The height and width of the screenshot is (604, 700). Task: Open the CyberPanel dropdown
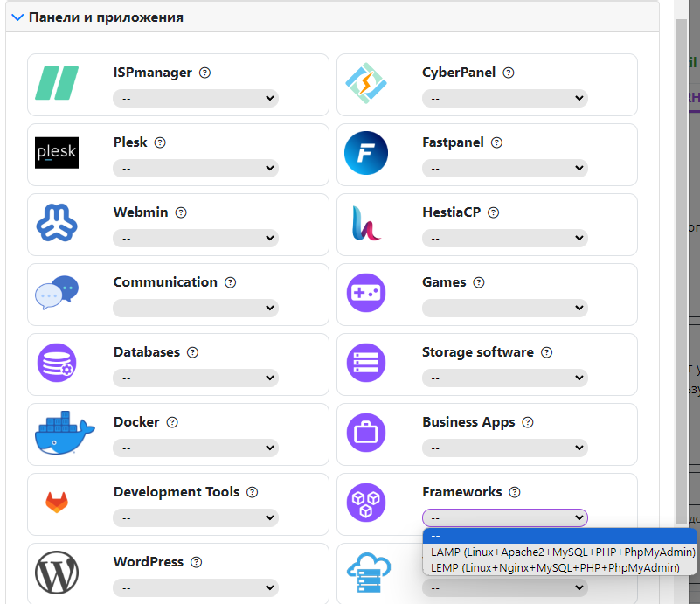(x=505, y=98)
